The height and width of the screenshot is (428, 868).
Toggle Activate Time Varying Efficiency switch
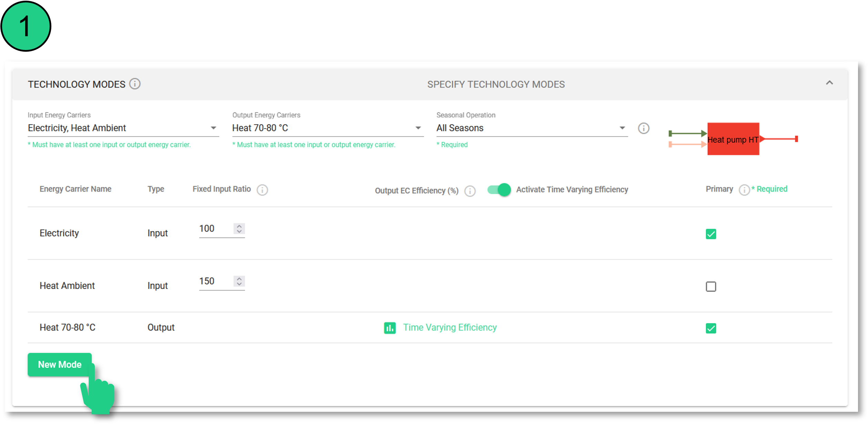tap(499, 189)
